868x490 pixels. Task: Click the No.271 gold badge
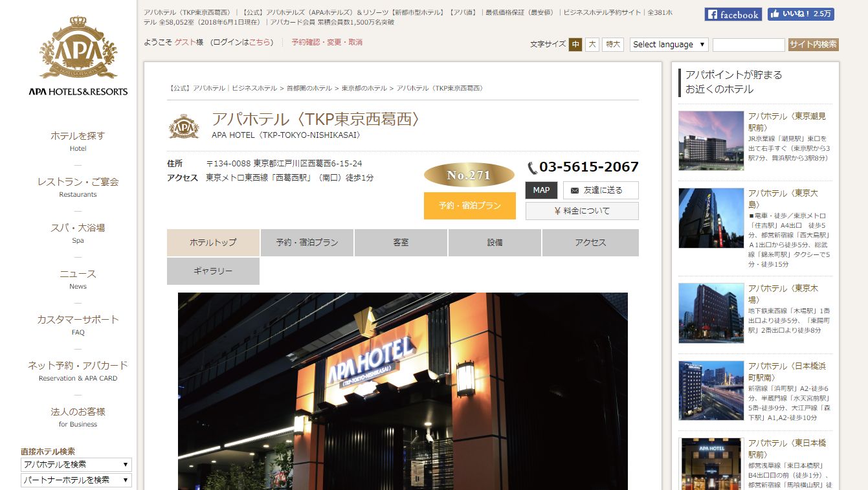pyautogui.click(x=469, y=175)
